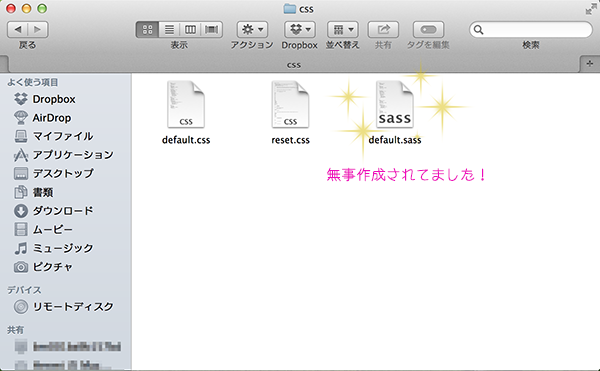Open 書類 in the sidebar
The height and width of the screenshot is (371, 600).
[x=33, y=192]
